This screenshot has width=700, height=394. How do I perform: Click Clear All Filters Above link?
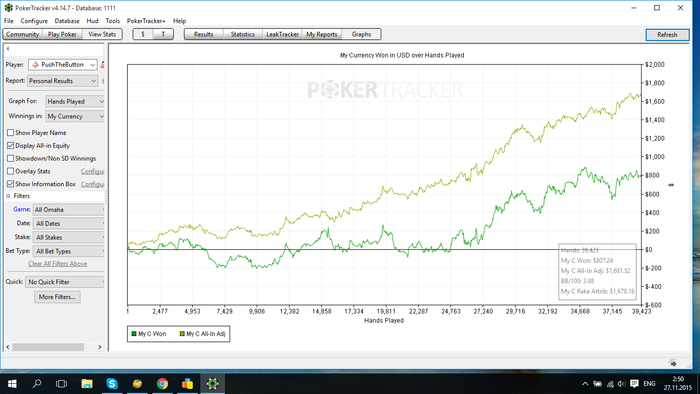[x=58, y=264]
